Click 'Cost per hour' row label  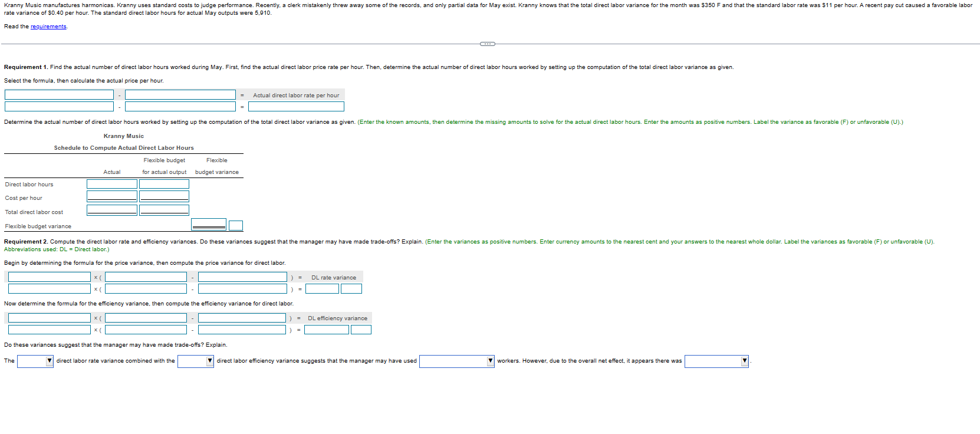tap(24, 198)
